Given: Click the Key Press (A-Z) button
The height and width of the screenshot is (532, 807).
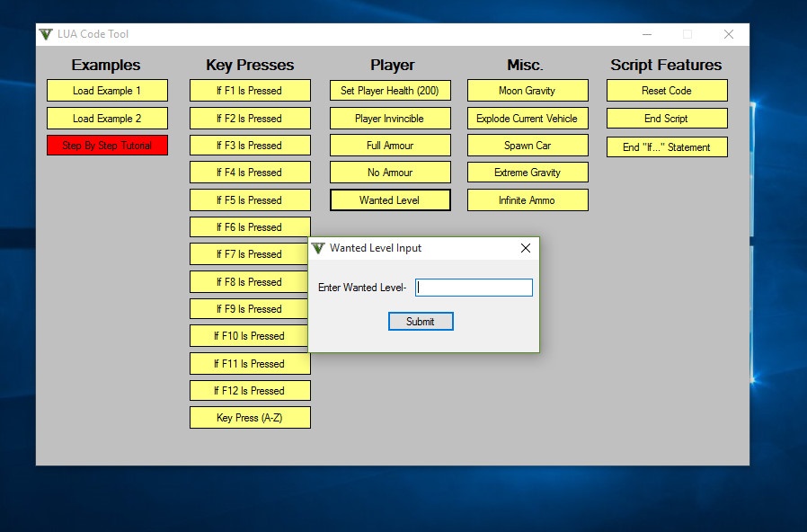Looking at the screenshot, I should pos(250,418).
